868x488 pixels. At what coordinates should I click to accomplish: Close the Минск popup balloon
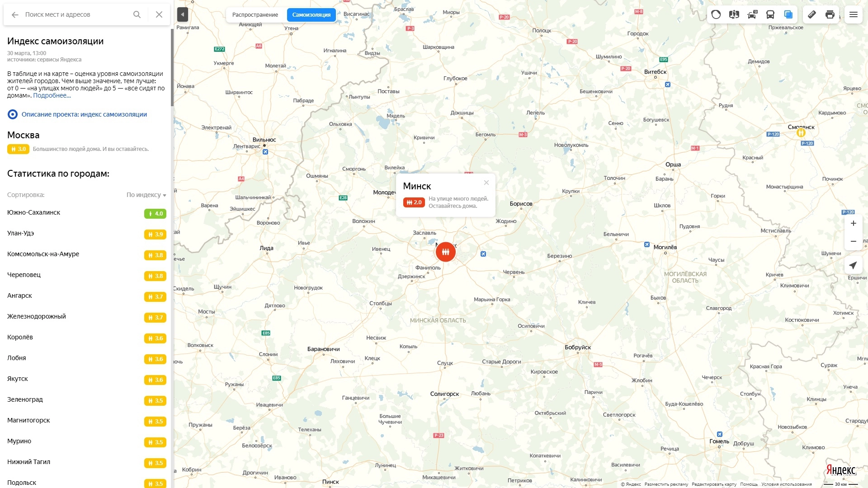[486, 183]
